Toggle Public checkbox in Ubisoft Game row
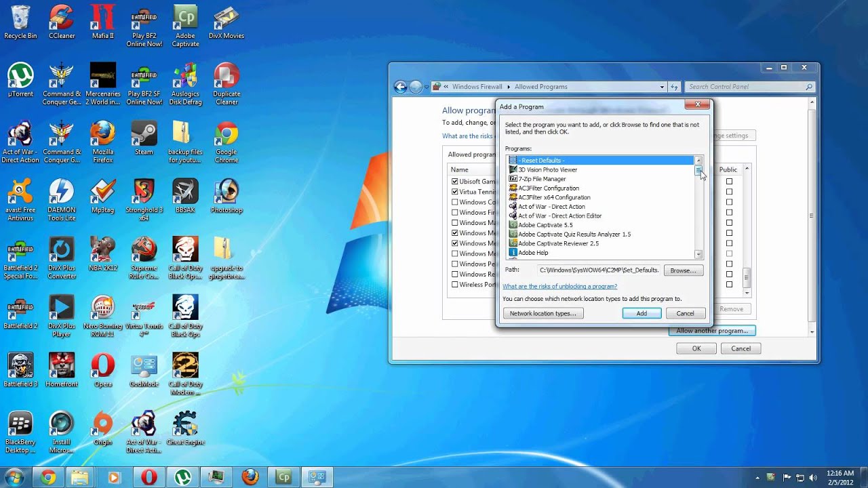This screenshot has width=868, height=488. (x=729, y=182)
